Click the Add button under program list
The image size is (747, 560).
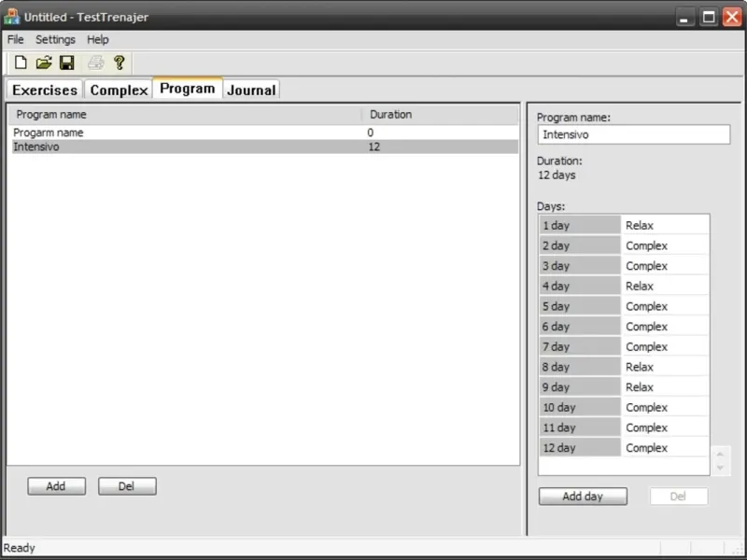(56, 486)
